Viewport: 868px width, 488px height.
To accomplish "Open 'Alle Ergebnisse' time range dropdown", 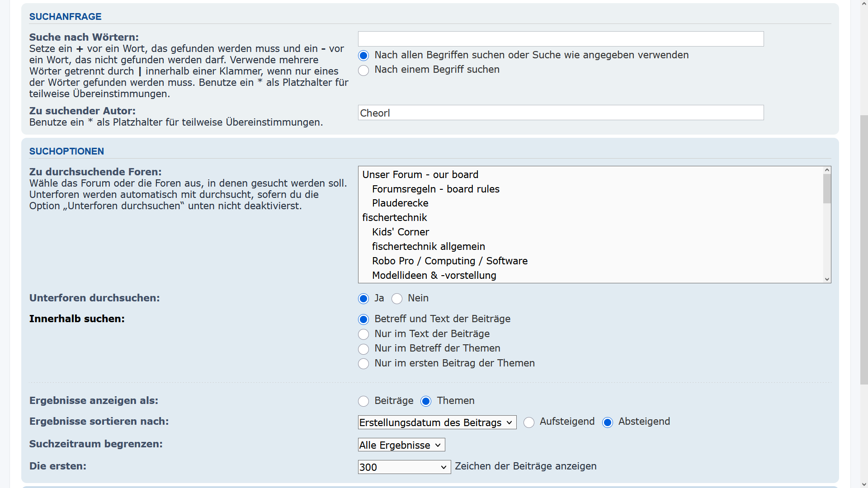I will [x=401, y=445].
